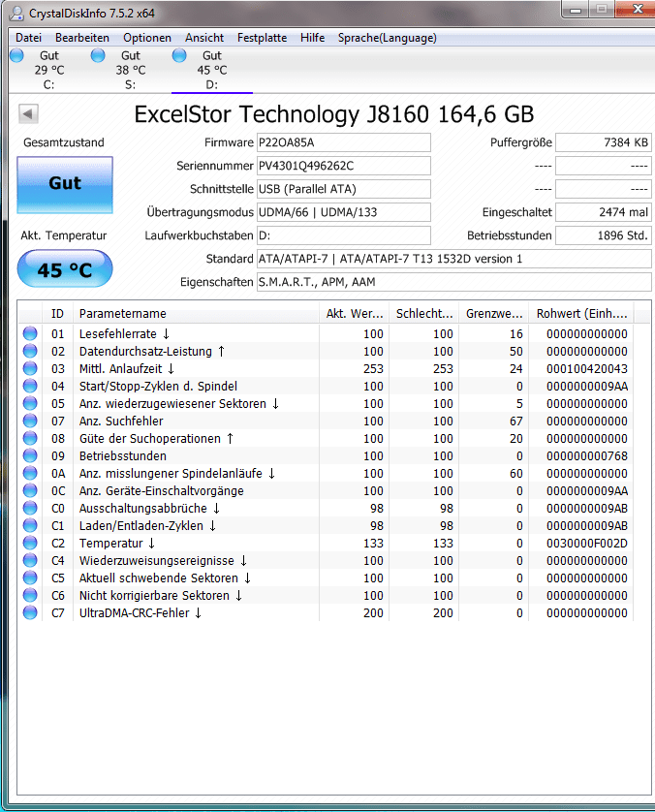655x812 pixels.
Task: Select the Temperatur parameter name
Action: pyautogui.click(x=117, y=544)
